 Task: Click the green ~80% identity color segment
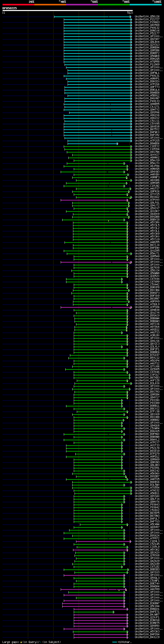click(114, 5)
